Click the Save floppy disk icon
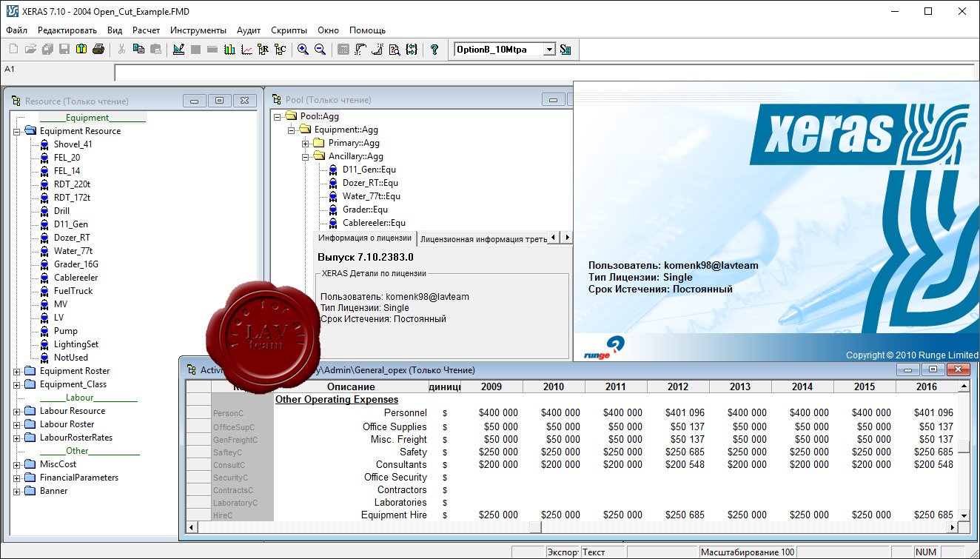Image resolution: width=980 pixels, height=559 pixels. pyautogui.click(x=64, y=50)
